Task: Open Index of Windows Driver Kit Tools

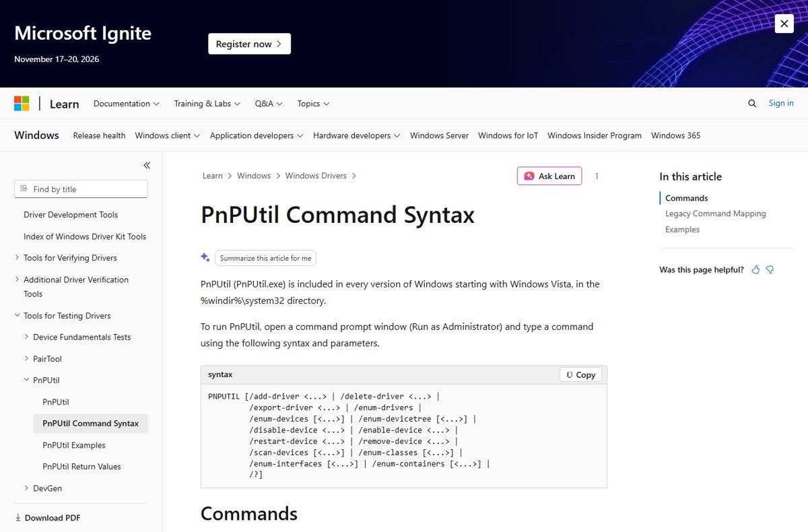Action: click(85, 236)
